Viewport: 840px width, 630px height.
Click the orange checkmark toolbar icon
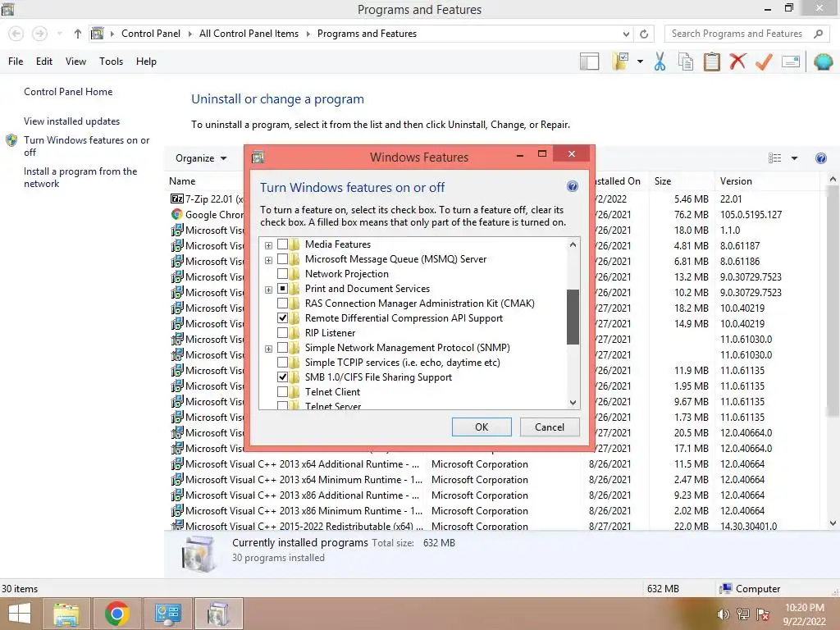pos(764,62)
